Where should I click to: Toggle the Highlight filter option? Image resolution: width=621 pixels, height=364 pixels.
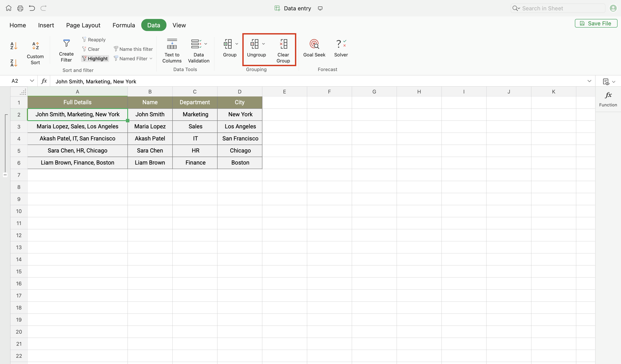click(x=95, y=59)
